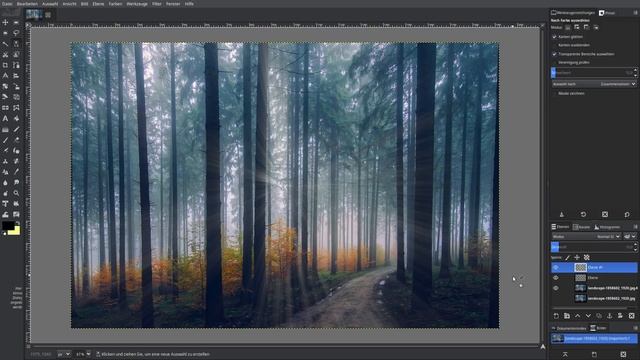The width and height of the screenshot is (640, 360).
Task: Switch to the Histogramm tab
Action: (x=607, y=227)
